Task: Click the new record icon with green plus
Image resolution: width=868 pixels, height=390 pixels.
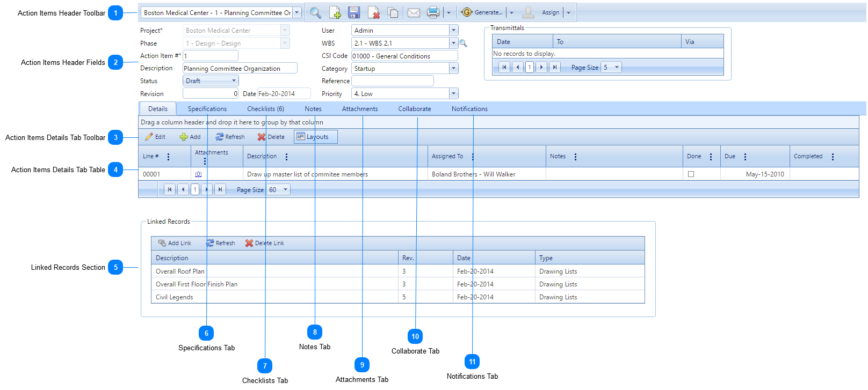Action: pyautogui.click(x=335, y=12)
